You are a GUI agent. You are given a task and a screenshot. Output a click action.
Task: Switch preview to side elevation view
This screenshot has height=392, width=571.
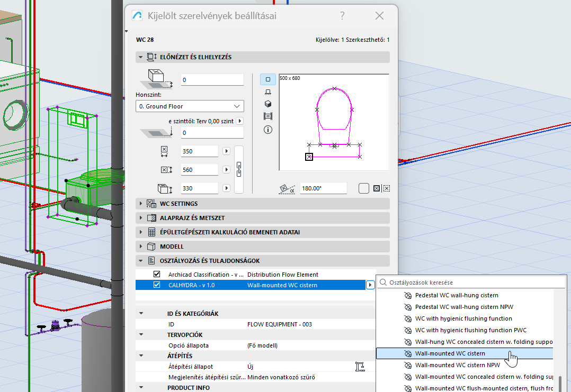(x=267, y=92)
